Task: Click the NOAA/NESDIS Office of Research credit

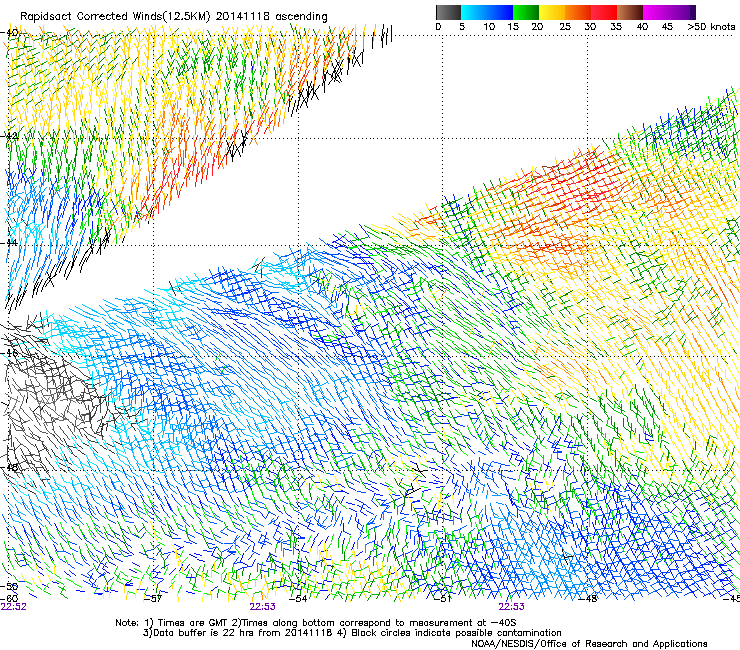Action: (x=589, y=644)
